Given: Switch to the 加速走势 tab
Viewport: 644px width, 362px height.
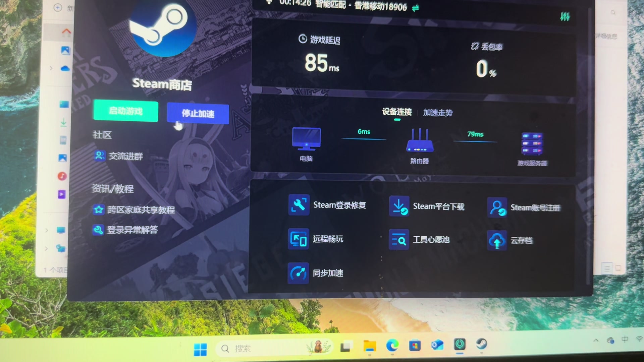Looking at the screenshot, I should 438,113.
